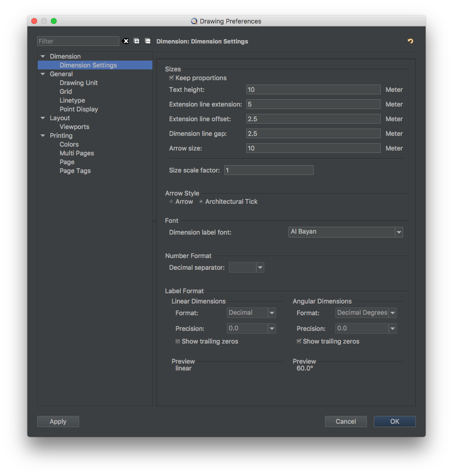
Task: Click the Filter search field
Action: tap(78, 41)
